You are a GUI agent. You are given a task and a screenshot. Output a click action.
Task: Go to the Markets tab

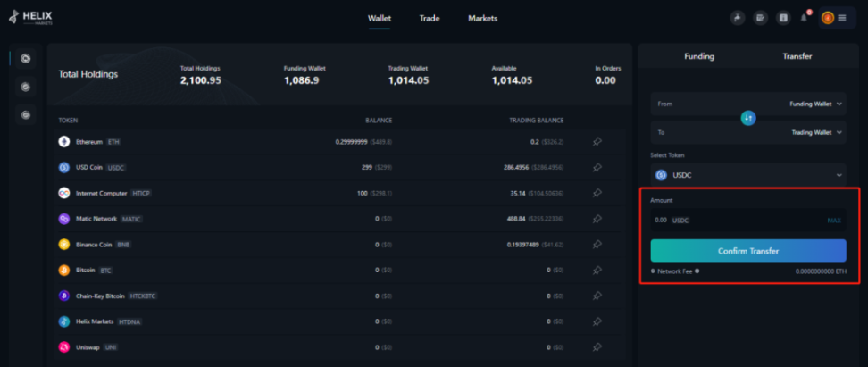coord(483,18)
